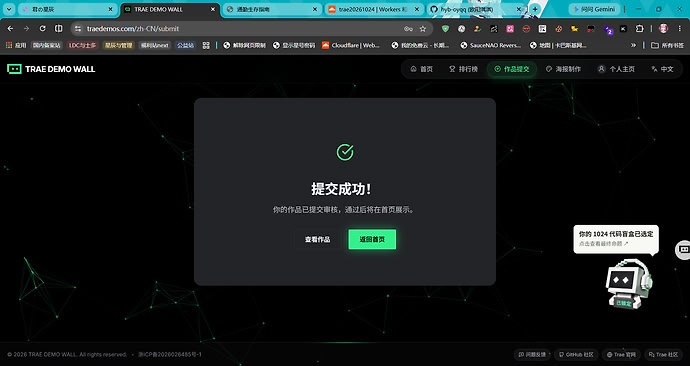The height and width of the screenshot is (366, 690).
Task: Open the cookie extension icon
Action: pos(559,29)
